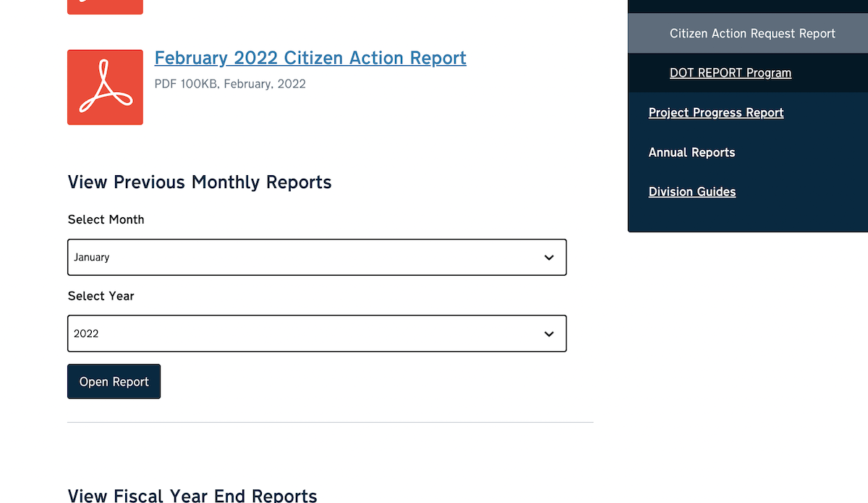This screenshot has width=868, height=503.
Task: Visit the DOT REPORT Program link
Action: (730, 72)
